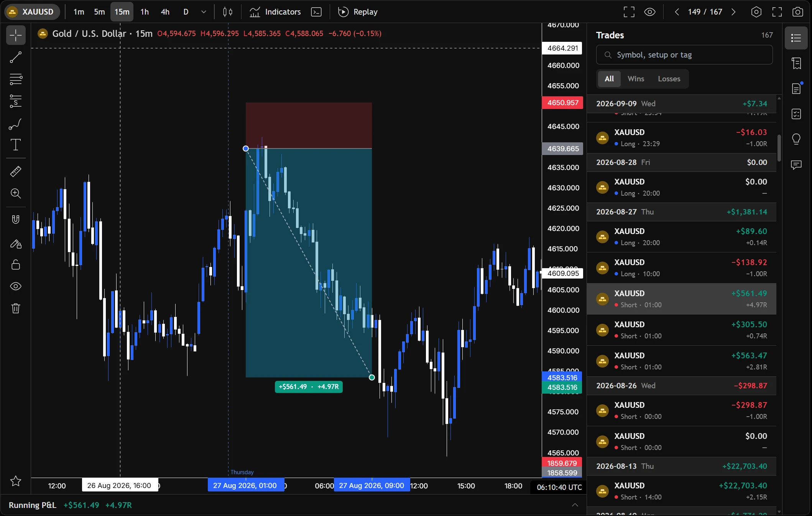Enter fullscreen mode

point(777,12)
